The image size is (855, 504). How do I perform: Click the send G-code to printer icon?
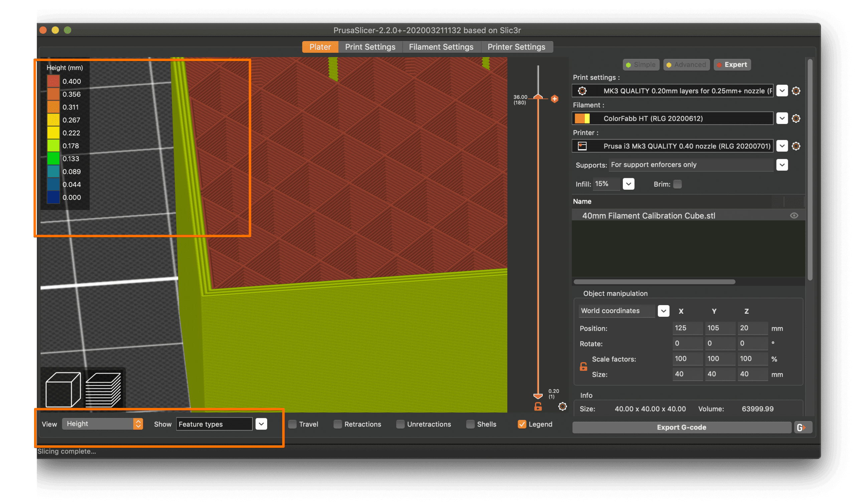pyautogui.click(x=803, y=428)
